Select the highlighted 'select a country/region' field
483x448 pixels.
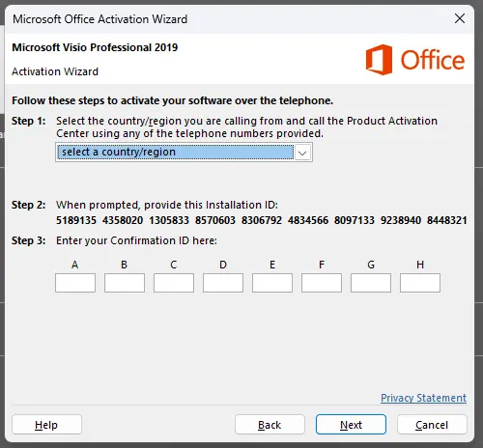pos(176,153)
